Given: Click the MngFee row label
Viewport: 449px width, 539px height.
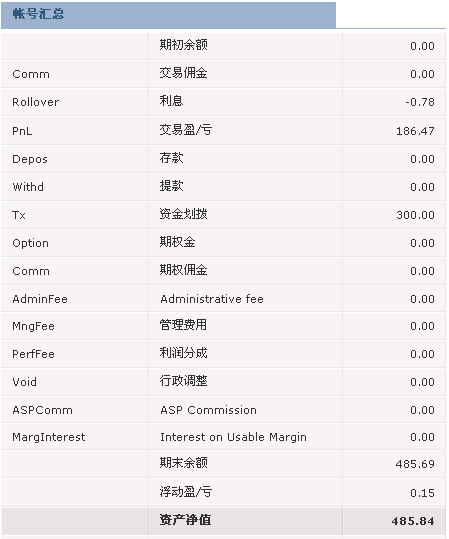Looking at the screenshot, I should pyautogui.click(x=33, y=326).
